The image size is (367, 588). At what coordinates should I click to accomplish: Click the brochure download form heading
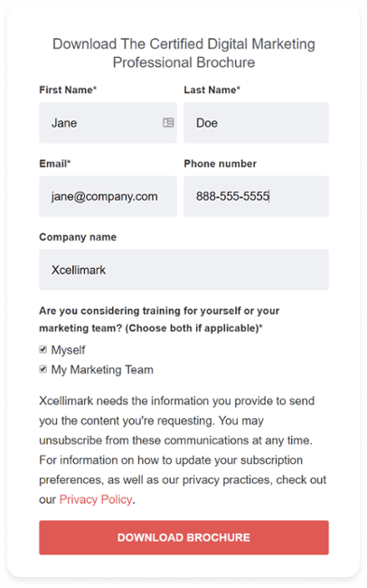click(x=183, y=52)
